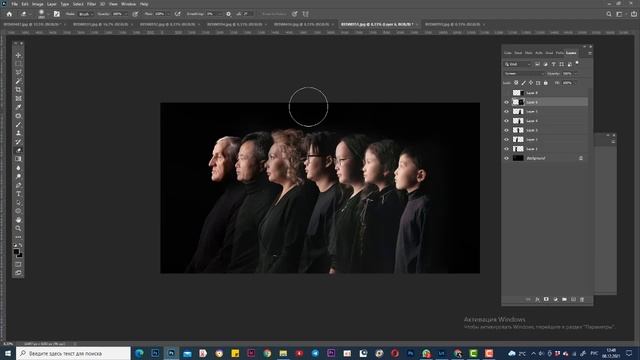This screenshot has width=640, height=360.
Task: Enable Lock transparent pixels
Action: pyautogui.click(x=516, y=83)
